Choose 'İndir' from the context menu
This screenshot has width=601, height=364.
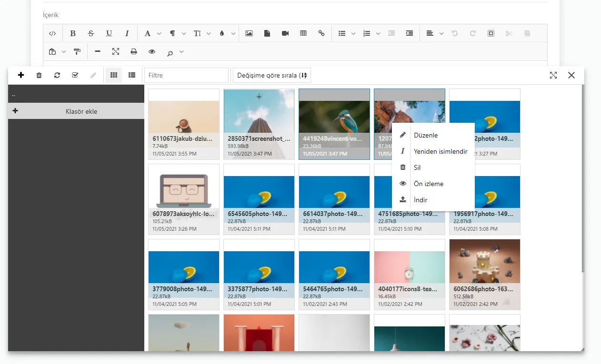433,200
